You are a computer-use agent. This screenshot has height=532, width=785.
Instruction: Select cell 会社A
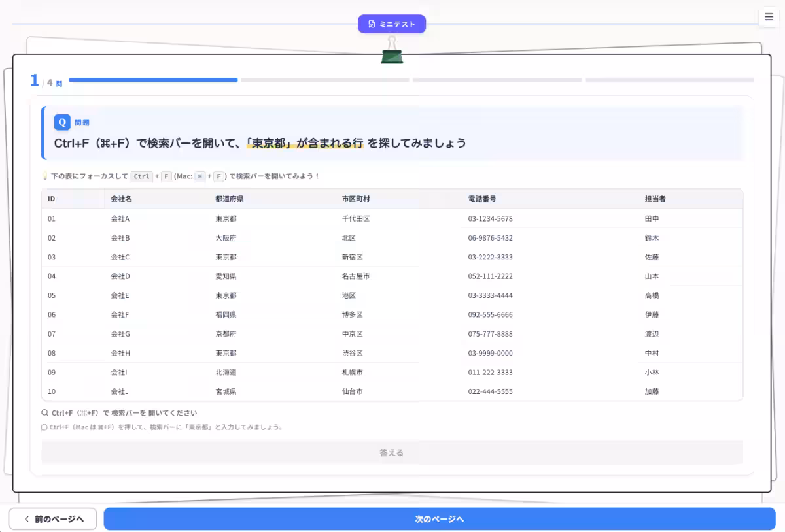[x=120, y=218]
